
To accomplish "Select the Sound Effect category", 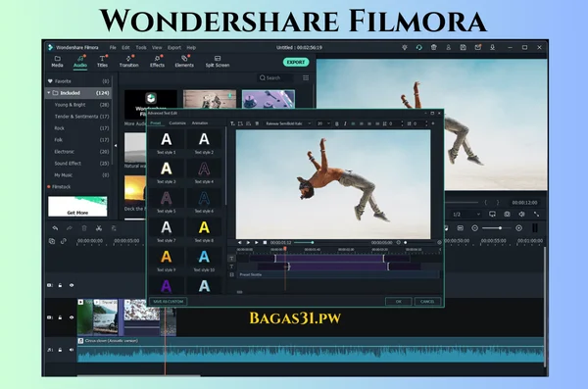I will pyautogui.click(x=78, y=164).
